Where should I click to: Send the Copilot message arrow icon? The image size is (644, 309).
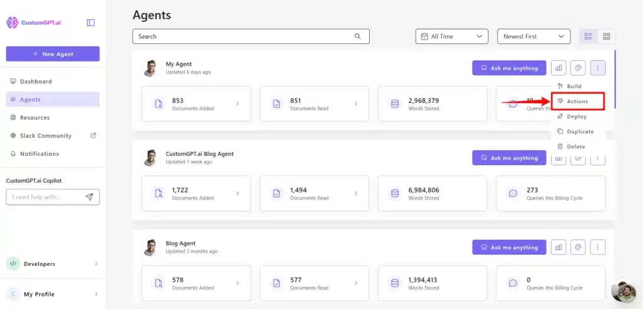coord(89,197)
